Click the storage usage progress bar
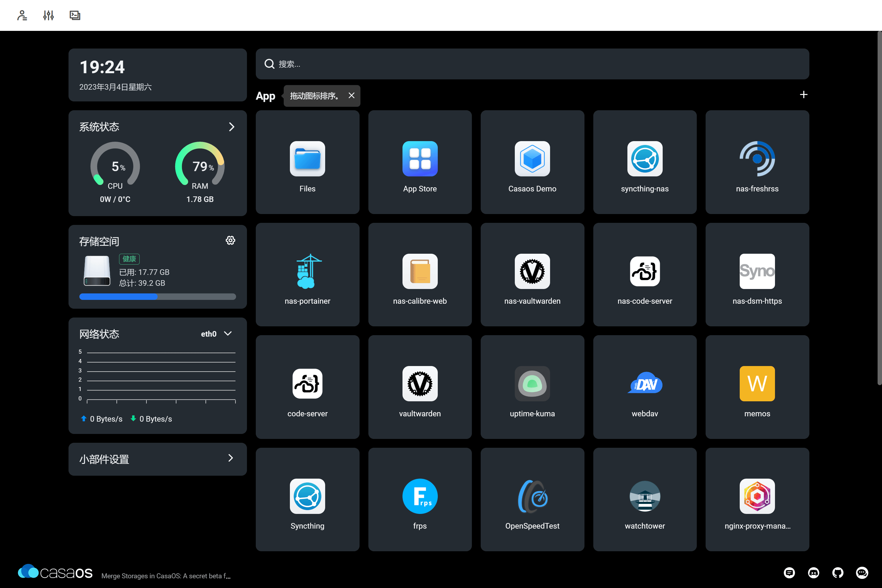The image size is (882, 588). [x=158, y=297]
